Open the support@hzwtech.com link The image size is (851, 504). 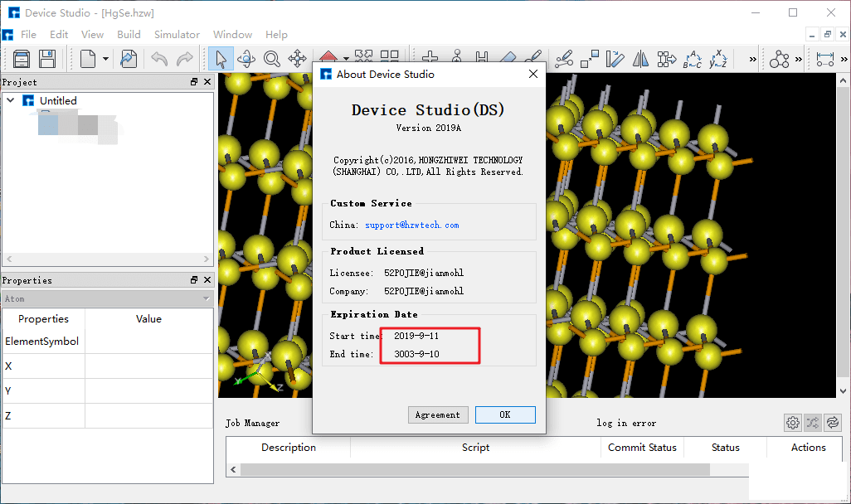(412, 225)
